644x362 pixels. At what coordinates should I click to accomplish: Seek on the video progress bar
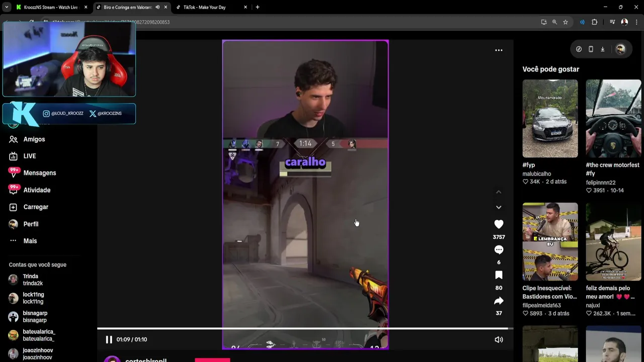point(305,328)
